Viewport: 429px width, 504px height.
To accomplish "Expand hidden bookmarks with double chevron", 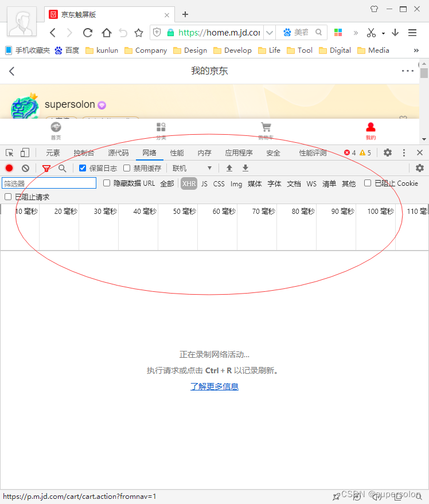I will [x=416, y=50].
